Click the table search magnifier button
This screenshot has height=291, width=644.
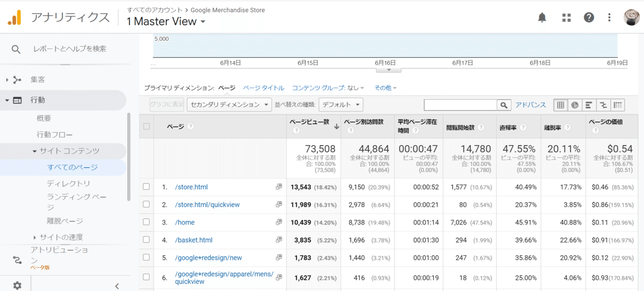[x=504, y=105]
